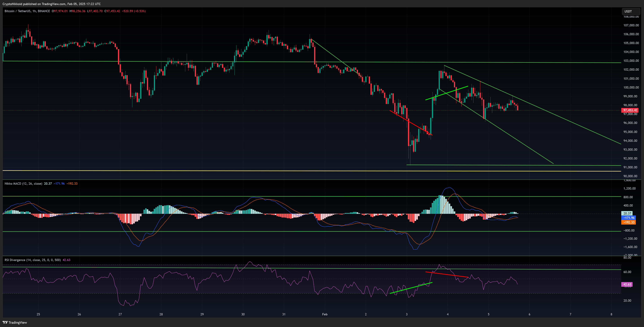Click the 103,000.00 price axis label
The image size is (644, 327).
631,61
